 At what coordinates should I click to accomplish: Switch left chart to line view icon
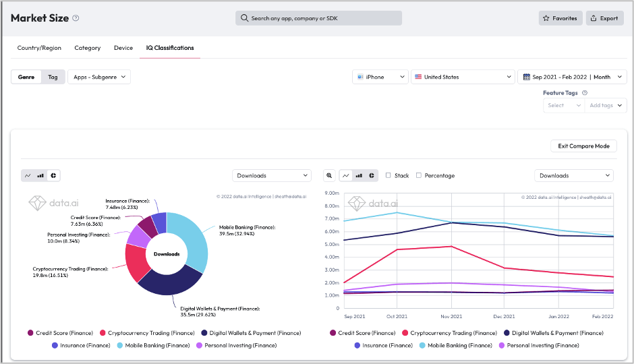tap(28, 176)
